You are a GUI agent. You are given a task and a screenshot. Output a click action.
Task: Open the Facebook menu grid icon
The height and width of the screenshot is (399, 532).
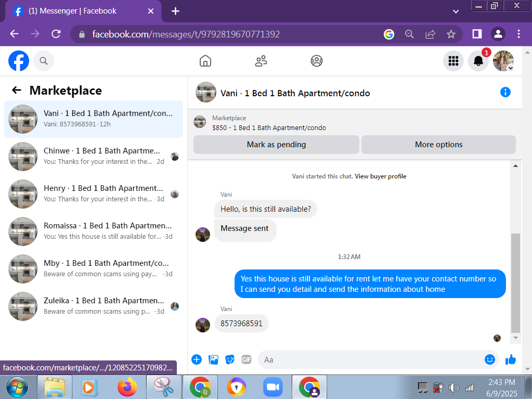point(453,61)
